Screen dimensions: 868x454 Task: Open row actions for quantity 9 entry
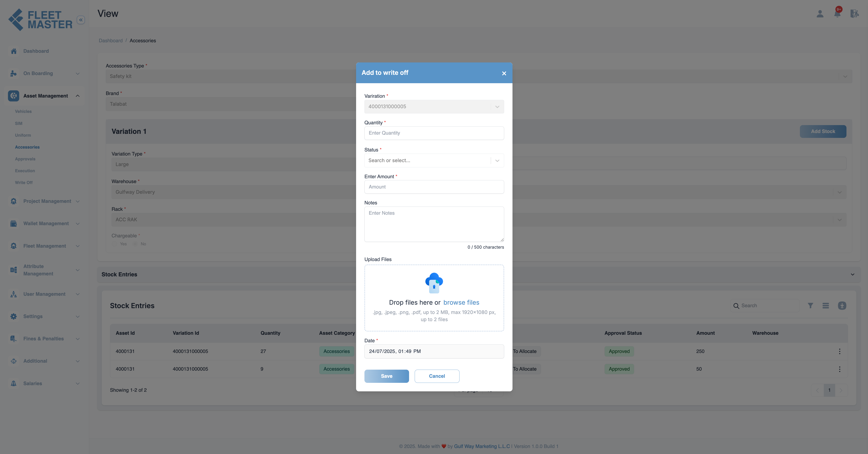click(839, 369)
